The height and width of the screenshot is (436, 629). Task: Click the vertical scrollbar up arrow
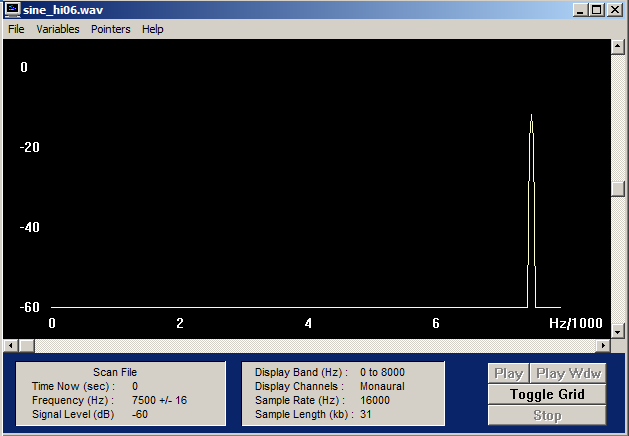click(x=617, y=47)
